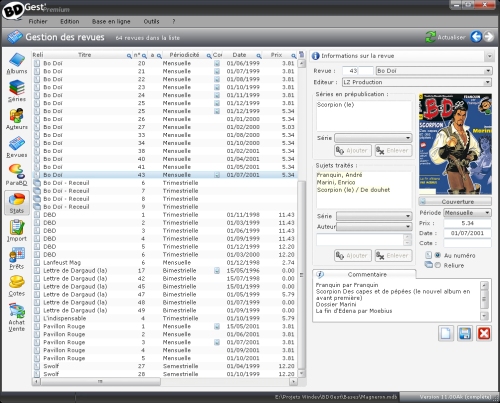Open the Outils menu

click(151, 21)
